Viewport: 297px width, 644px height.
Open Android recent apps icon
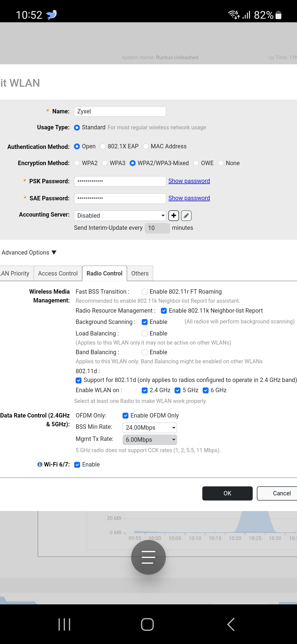coord(64,624)
